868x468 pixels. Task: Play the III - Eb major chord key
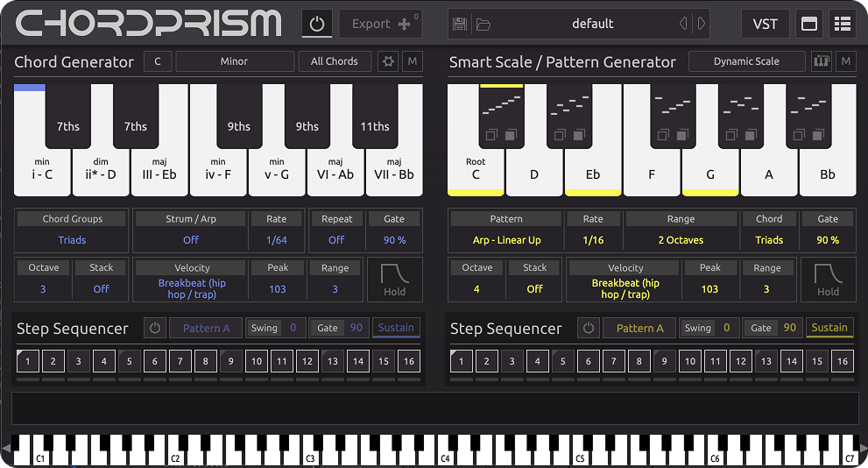159,172
